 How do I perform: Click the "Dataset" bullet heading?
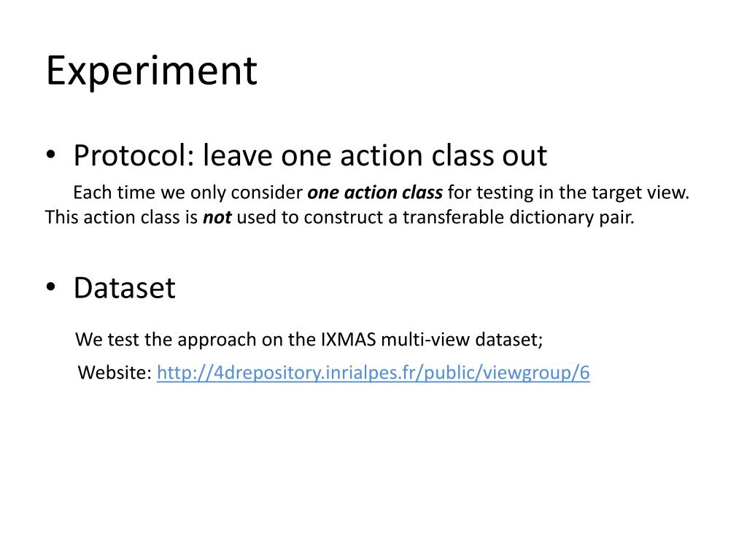pyautogui.click(x=124, y=288)
